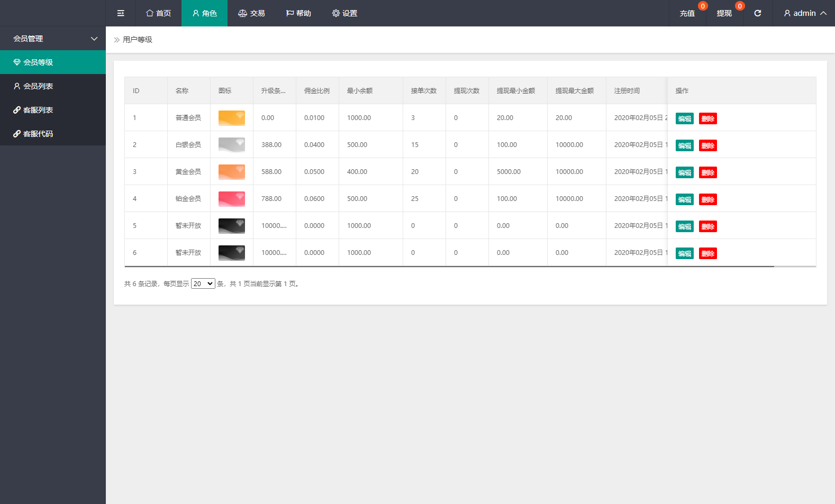The width and height of the screenshot is (835, 504).
Task: Expand the admin user dropdown
Action: pyautogui.click(x=805, y=13)
